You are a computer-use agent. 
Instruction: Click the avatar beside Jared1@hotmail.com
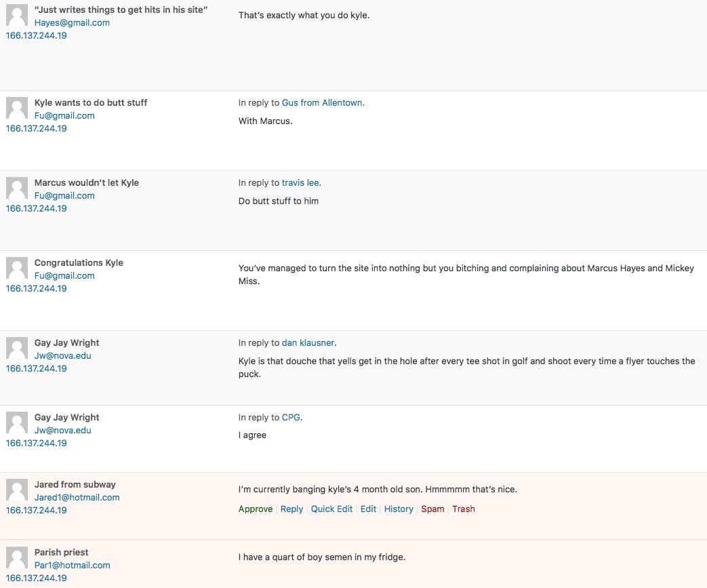tap(17, 490)
